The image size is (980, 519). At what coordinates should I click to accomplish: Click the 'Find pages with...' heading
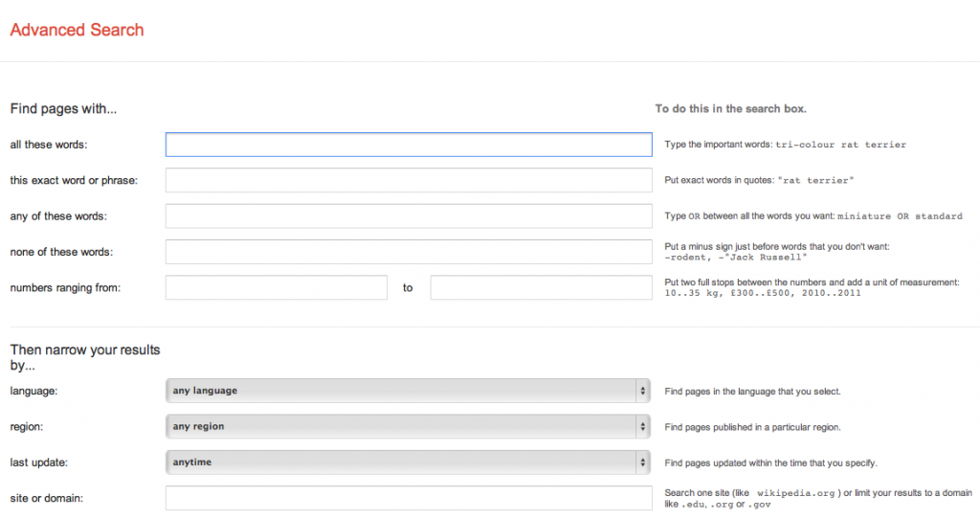[x=63, y=109]
